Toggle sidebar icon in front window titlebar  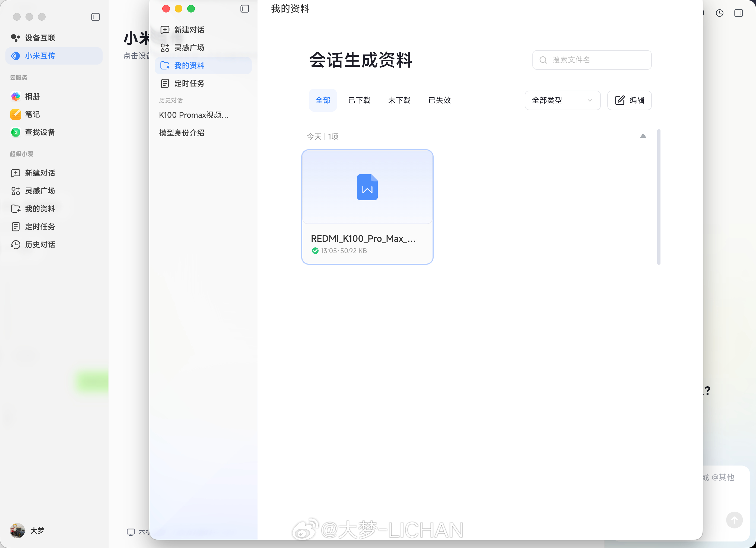(x=245, y=9)
